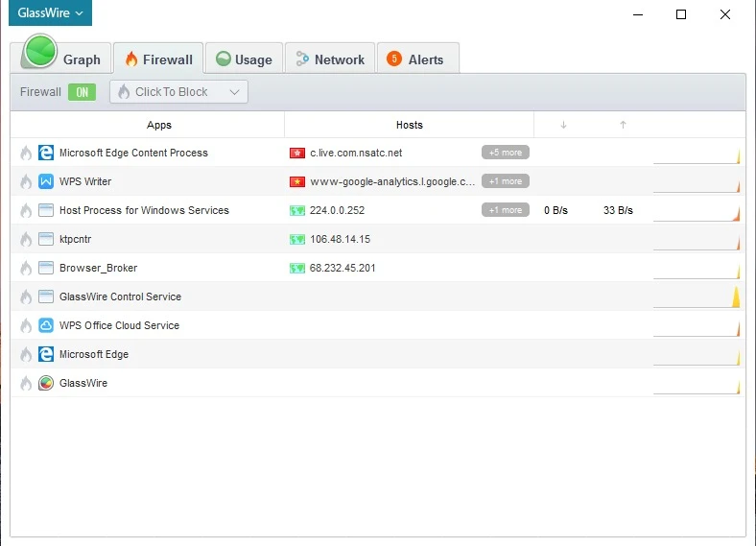
Task: Block Host Process for Windows Services flame
Action: (x=26, y=210)
